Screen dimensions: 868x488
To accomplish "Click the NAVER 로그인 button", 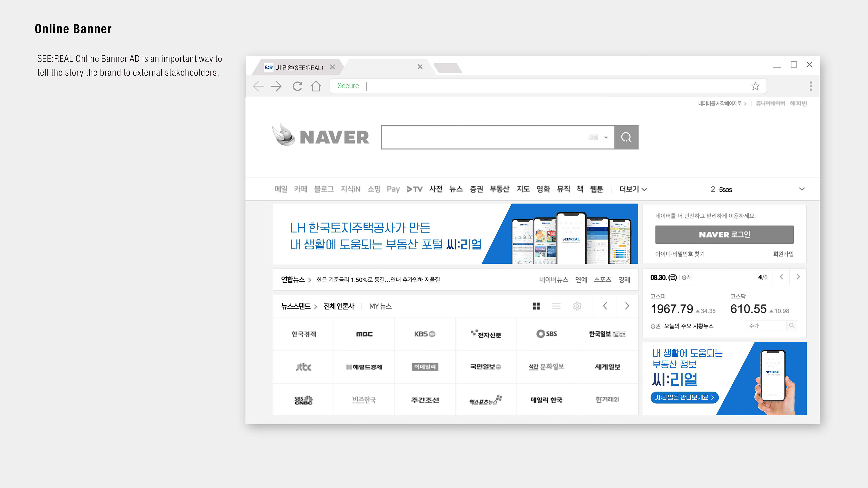I will (x=724, y=235).
